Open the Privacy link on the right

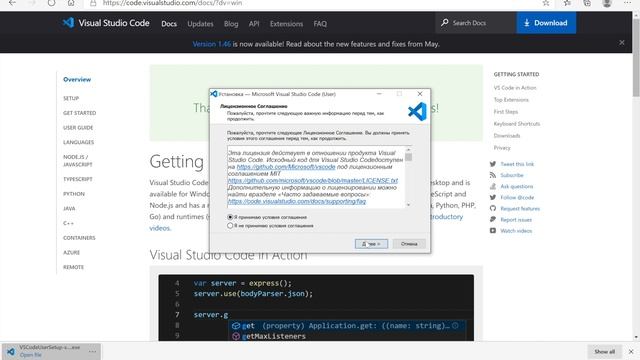click(502, 148)
